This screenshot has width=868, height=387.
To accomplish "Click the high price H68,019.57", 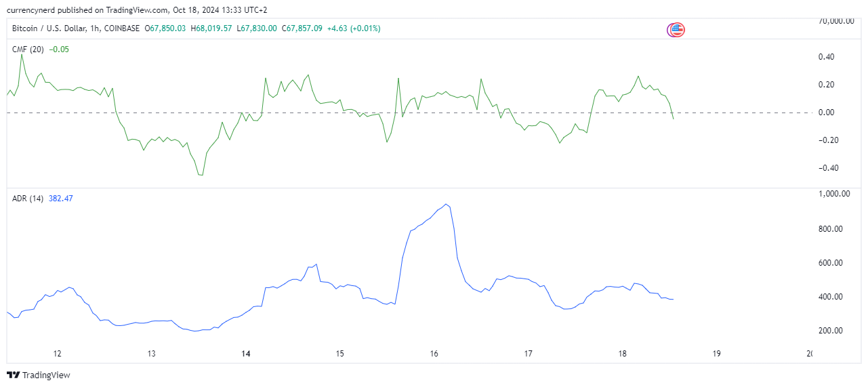I will click(x=211, y=28).
